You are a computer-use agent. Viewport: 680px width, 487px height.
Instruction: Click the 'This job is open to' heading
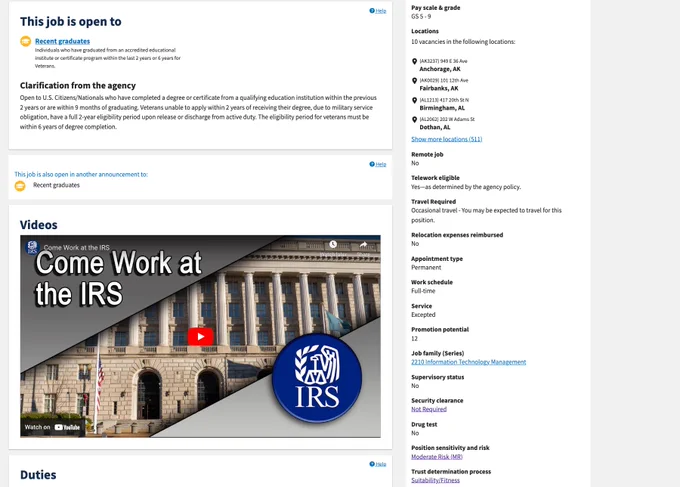(x=71, y=22)
